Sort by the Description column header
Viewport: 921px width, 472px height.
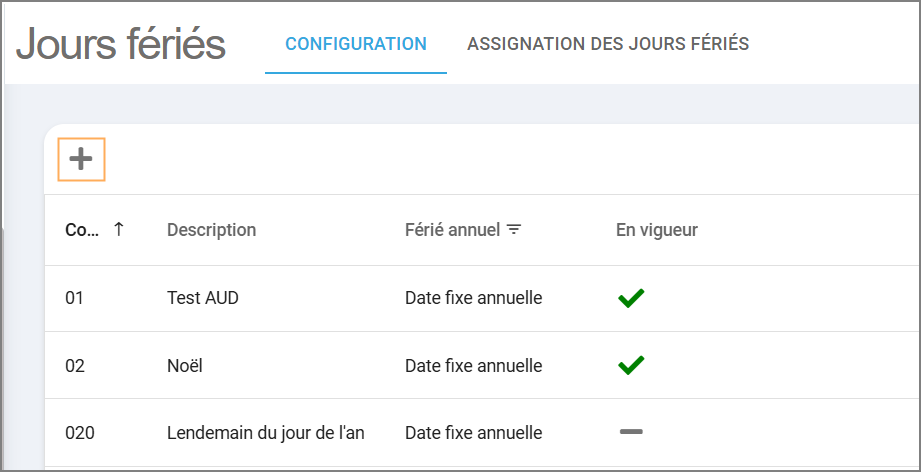click(x=211, y=230)
